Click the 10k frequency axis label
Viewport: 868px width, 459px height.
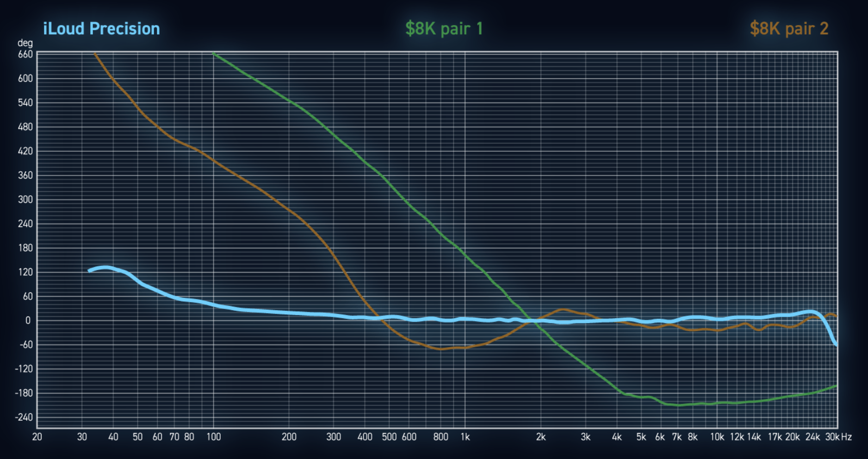click(x=717, y=437)
